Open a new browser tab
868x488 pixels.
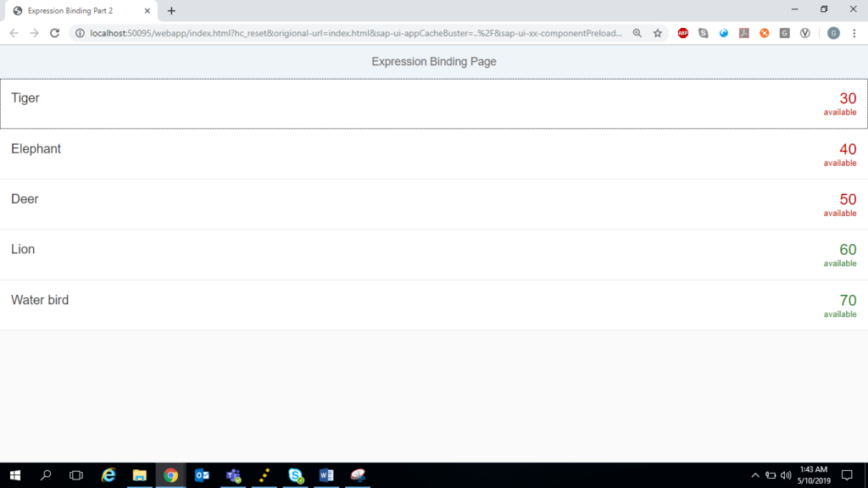click(171, 10)
